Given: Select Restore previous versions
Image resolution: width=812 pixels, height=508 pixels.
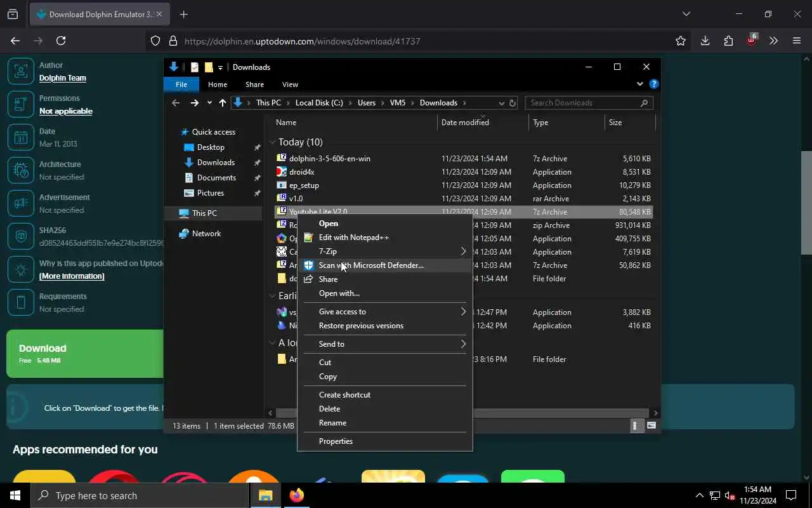Looking at the screenshot, I should click(x=361, y=326).
